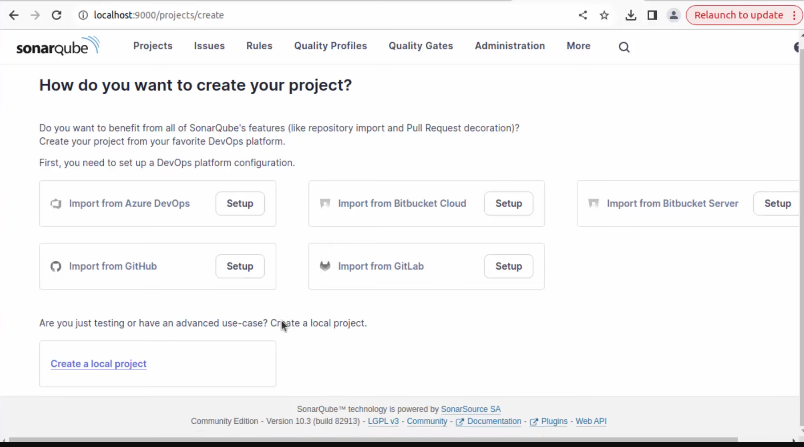
Task: Click the SonarQube logo
Action: 57,47
